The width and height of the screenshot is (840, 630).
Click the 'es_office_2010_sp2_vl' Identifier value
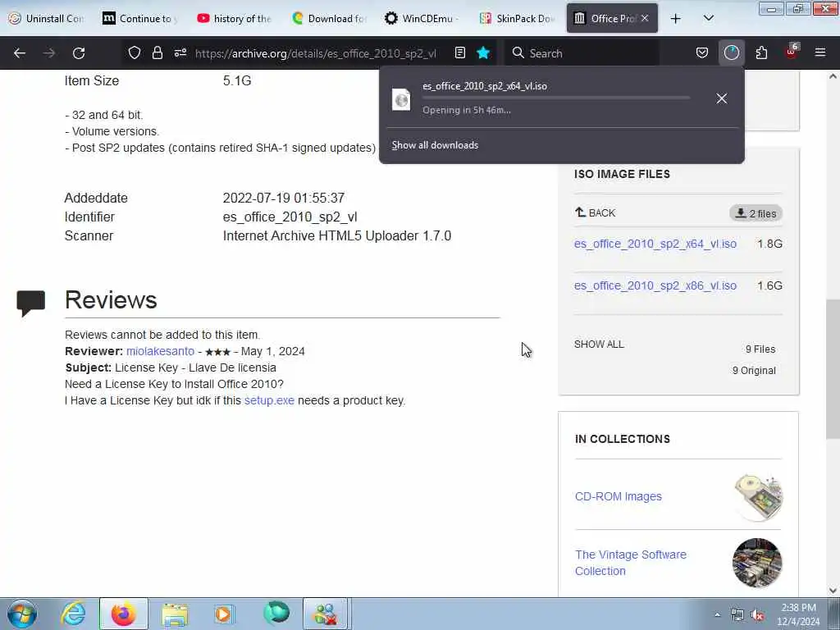[290, 217]
